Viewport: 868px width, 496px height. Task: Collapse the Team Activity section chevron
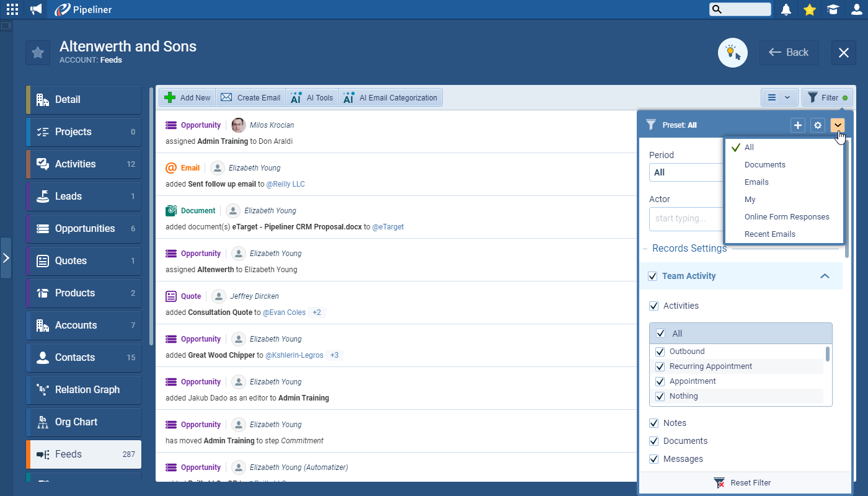click(x=825, y=276)
